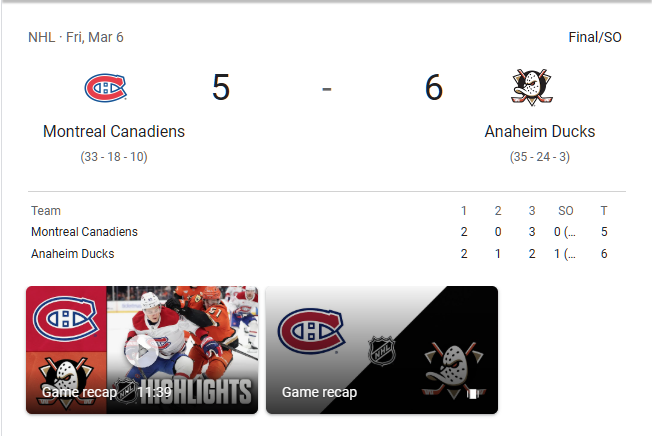
Task: Click the Canadiens logo in highlights thumbnail
Action: (66, 320)
